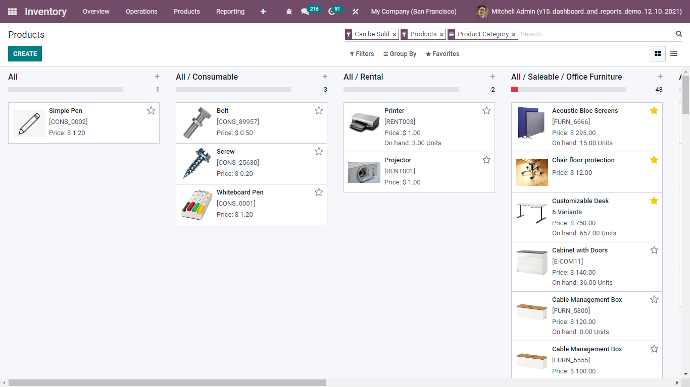Open the activities clock icon

[332, 12]
